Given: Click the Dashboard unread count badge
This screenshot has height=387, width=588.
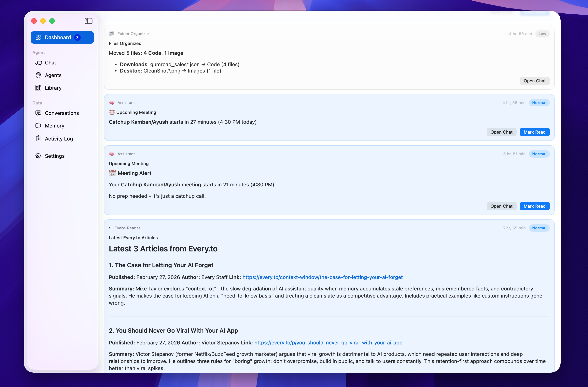Looking at the screenshot, I should pos(77,37).
